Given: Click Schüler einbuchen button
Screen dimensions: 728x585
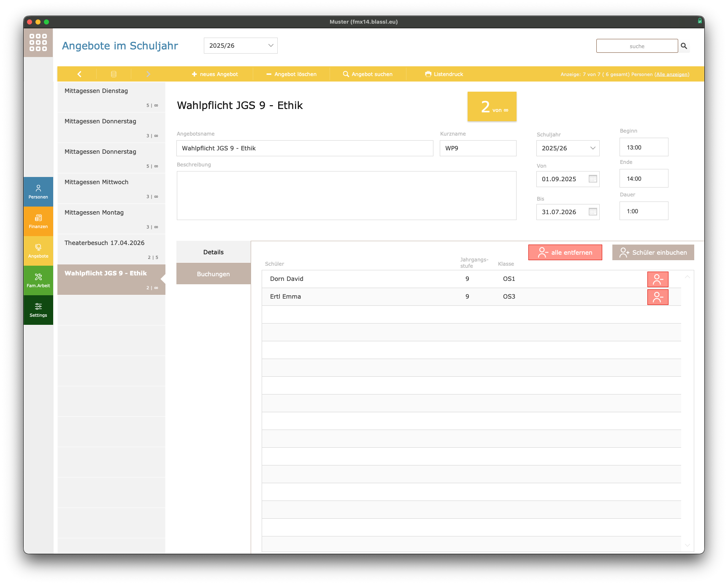Looking at the screenshot, I should pyautogui.click(x=653, y=253).
